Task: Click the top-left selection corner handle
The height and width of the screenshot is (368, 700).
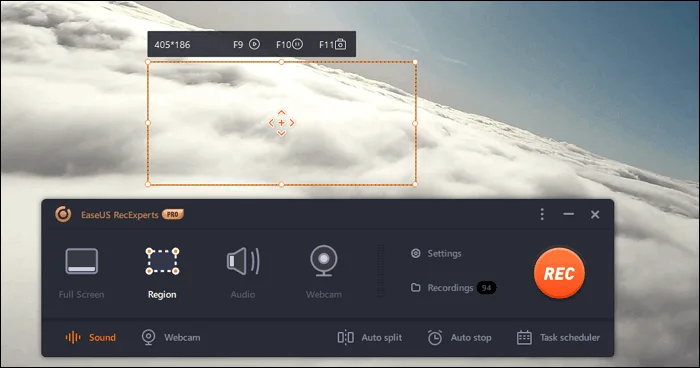Action: coord(148,62)
